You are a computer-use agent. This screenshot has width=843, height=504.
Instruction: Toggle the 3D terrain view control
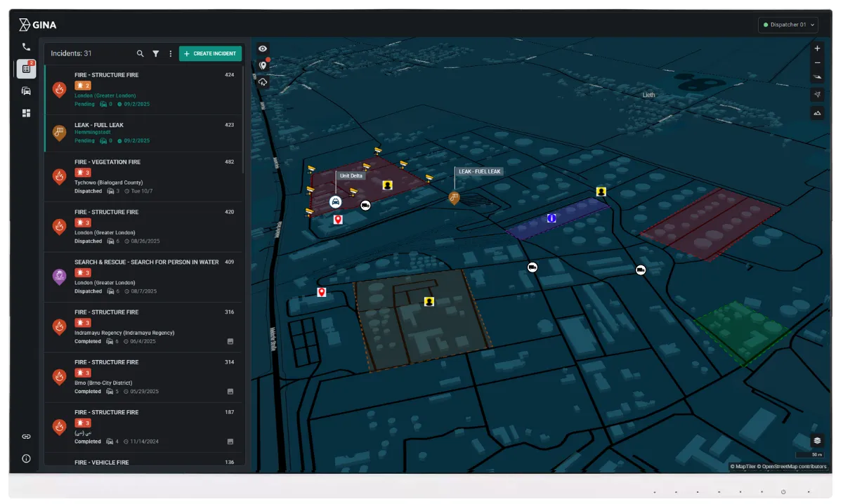coord(817,112)
